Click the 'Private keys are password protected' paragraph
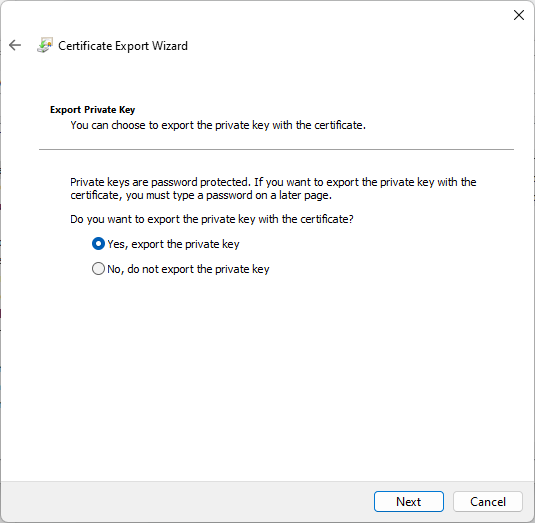535x523 pixels. coord(273,189)
